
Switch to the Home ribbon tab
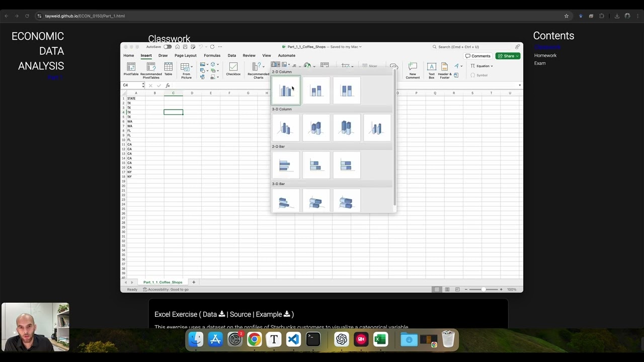(x=129, y=55)
